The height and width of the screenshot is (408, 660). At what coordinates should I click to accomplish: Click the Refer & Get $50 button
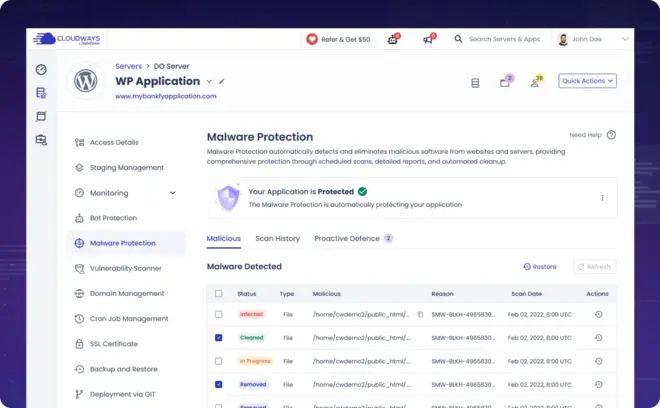click(x=338, y=39)
